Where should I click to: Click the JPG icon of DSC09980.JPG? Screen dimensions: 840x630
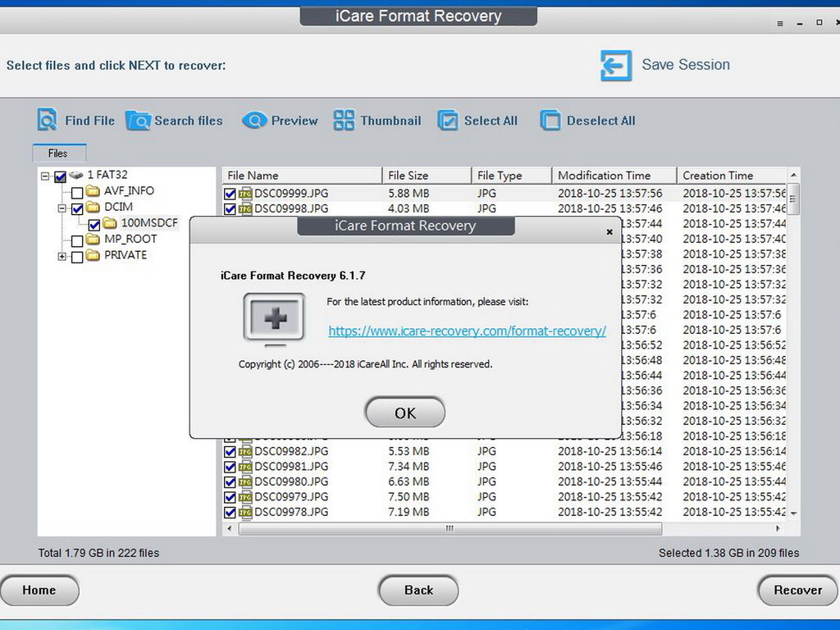tap(245, 482)
